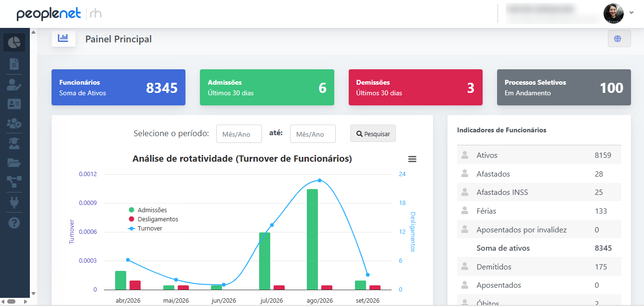Viewport: 644px width, 307px height.
Task: Open the graduate training sidebar icon
Action: pos(14,142)
